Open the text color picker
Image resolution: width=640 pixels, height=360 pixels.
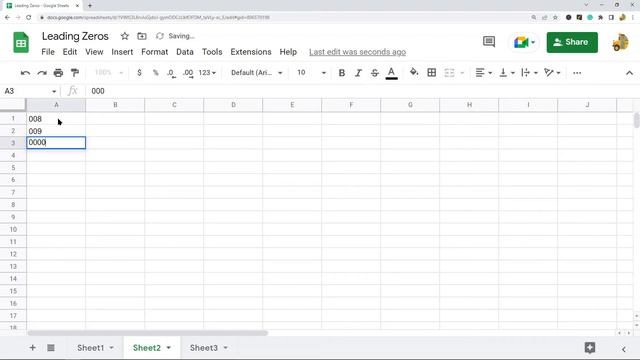(391, 73)
